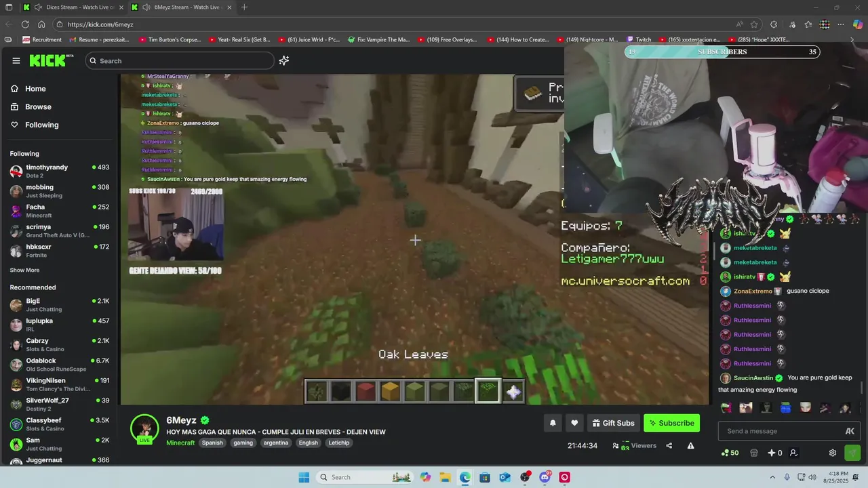This screenshot has width=868, height=488.
Task: Click the green Subscribe button
Action: pyautogui.click(x=671, y=423)
